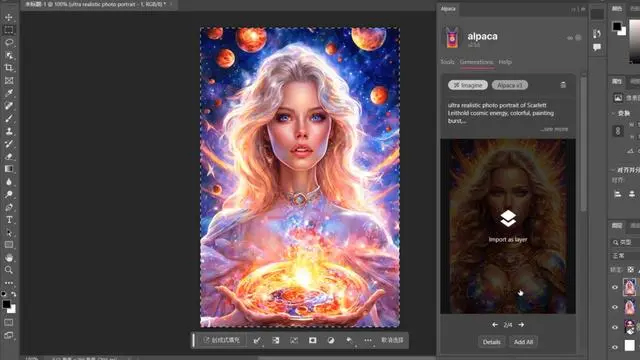Open the Layers panel tab

[617, 225]
